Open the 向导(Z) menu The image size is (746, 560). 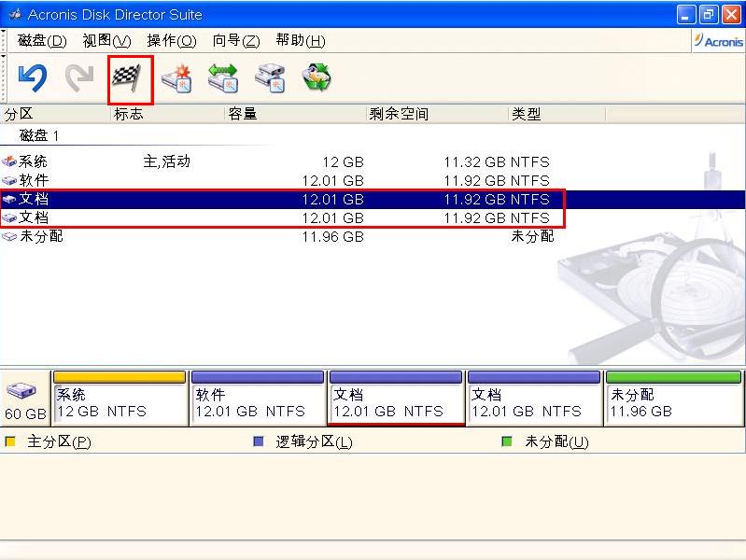(x=236, y=41)
